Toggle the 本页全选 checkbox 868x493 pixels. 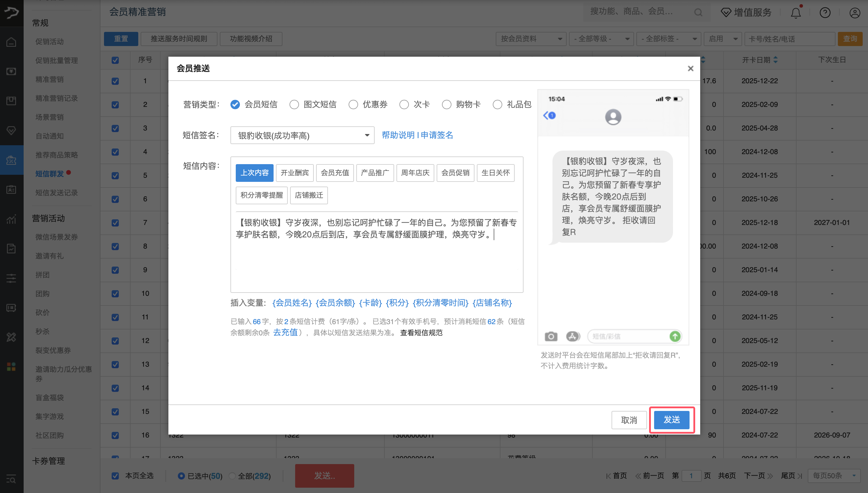[115, 476]
